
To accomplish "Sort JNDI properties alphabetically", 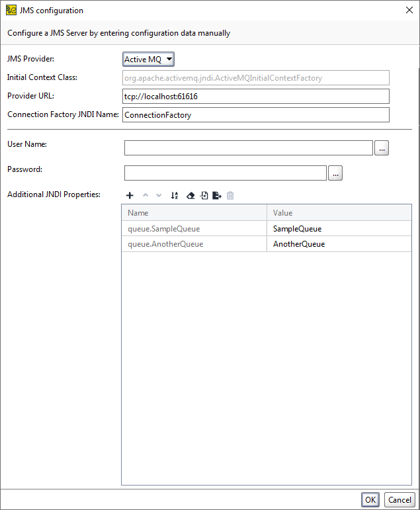I will [x=175, y=196].
